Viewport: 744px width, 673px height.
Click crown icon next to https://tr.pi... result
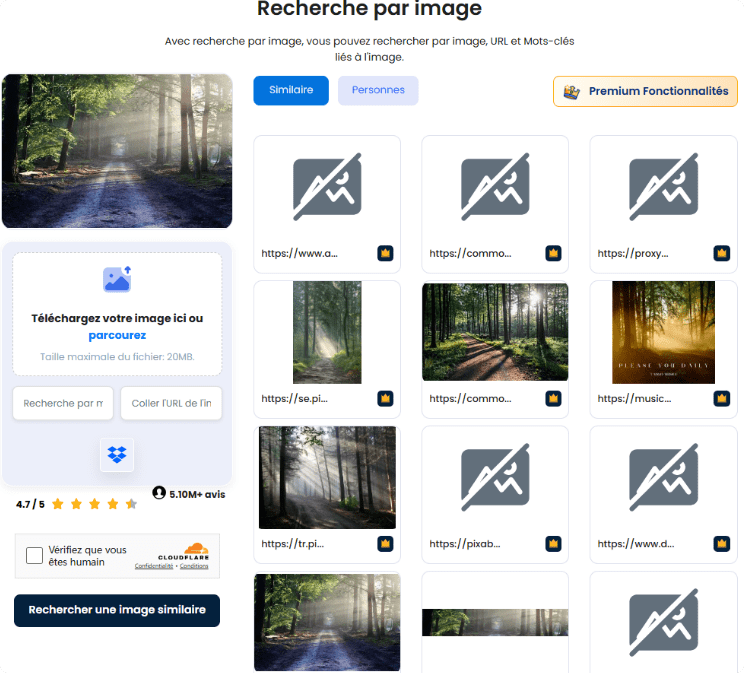pyautogui.click(x=385, y=544)
